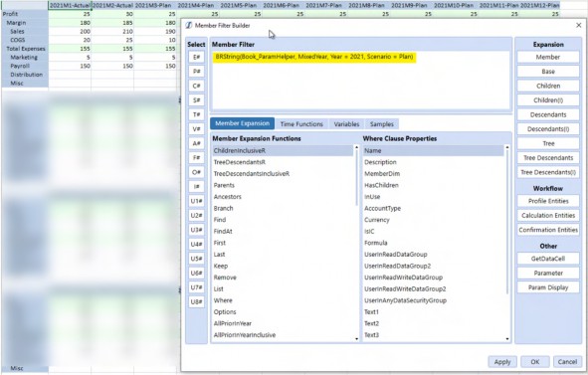Click the Tree Descendants button

click(x=548, y=158)
